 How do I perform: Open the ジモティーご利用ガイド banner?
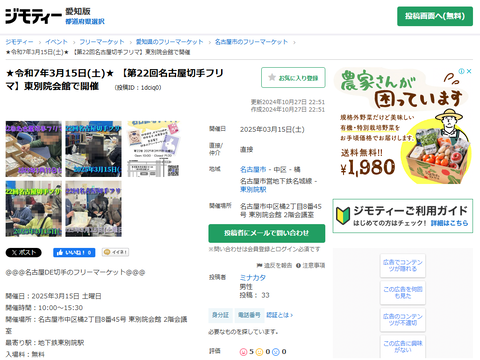coord(403,216)
